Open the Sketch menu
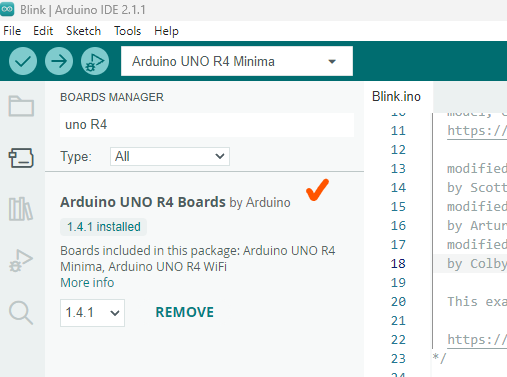This screenshot has height=377, width=507. pyautogui.click(x=83, y=31)
